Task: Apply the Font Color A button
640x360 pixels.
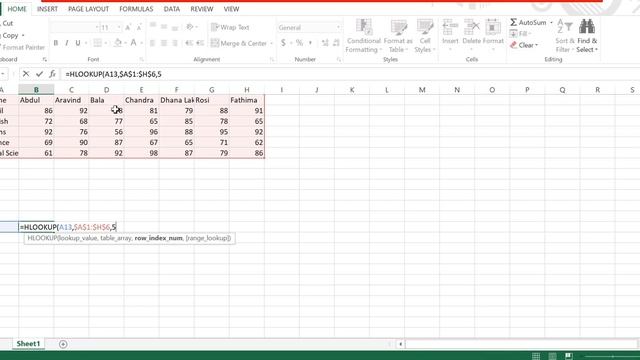Action: [133, 43]
